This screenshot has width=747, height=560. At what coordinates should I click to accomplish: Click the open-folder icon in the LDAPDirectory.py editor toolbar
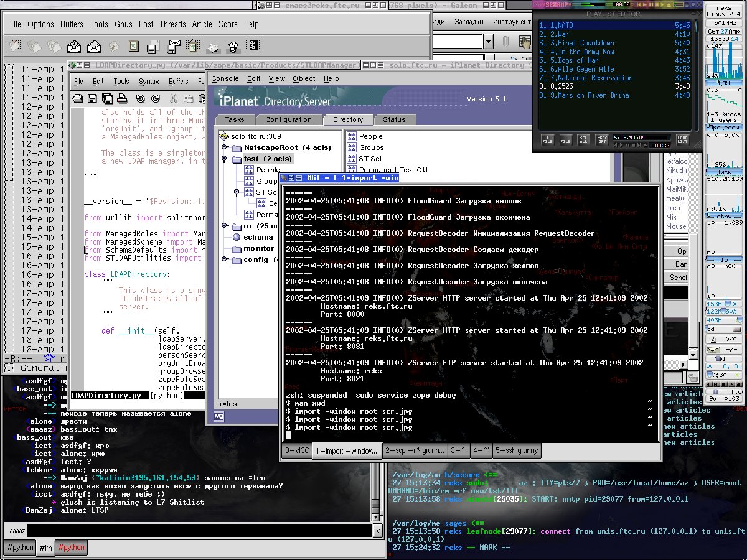pyautogui.click(x=78, y=98)
